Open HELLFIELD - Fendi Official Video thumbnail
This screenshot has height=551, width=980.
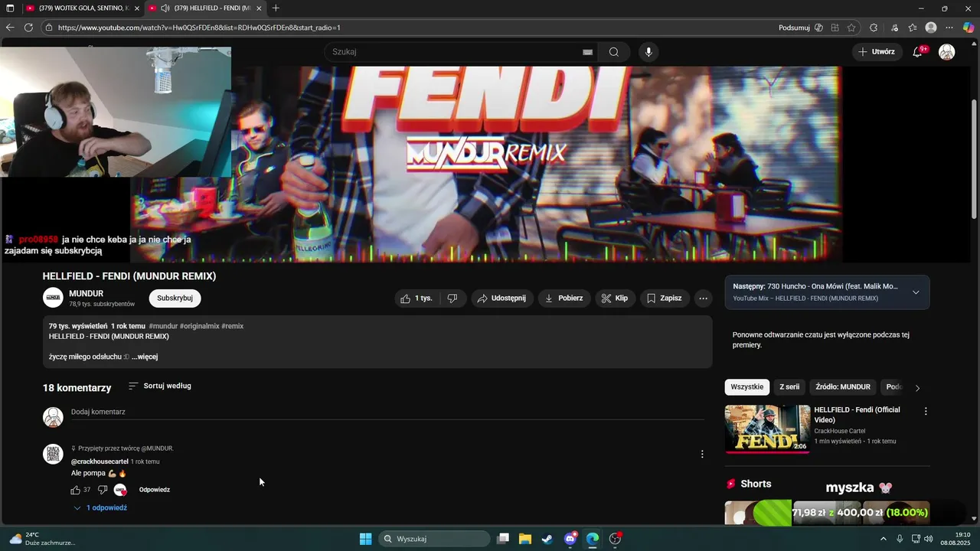click(x=767, y=429)
